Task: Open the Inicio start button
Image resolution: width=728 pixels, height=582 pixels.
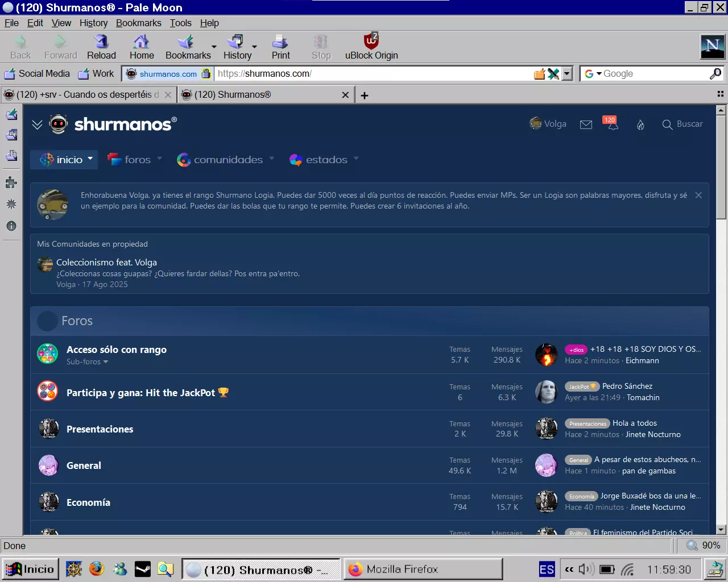Action: tap(30, 569)
